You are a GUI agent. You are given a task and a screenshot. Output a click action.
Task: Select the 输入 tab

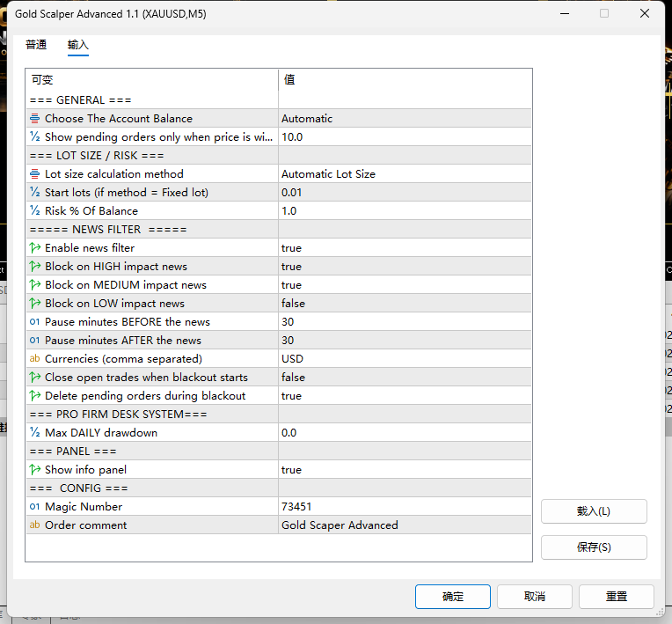tap(78, 45)
